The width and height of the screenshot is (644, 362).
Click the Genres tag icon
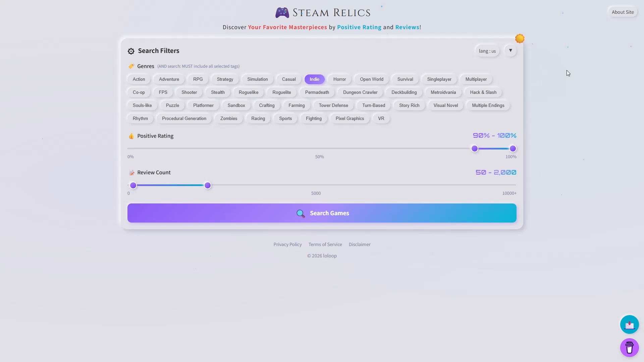tap(131, 66)
